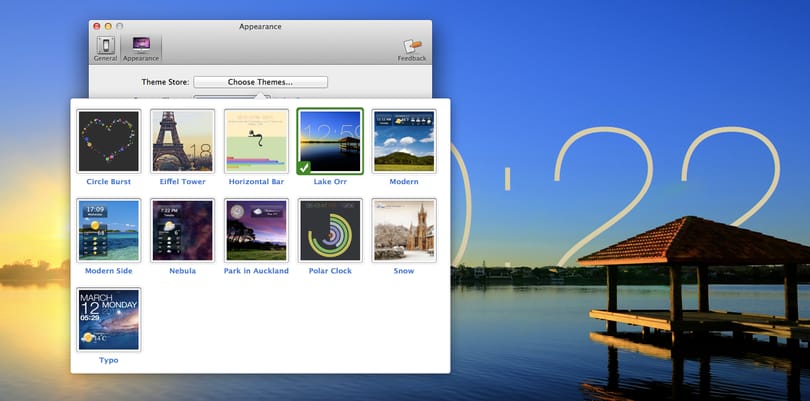The image size is (810, 401).
Task: Click the red close window button
Action: click(x=97, y=26)
